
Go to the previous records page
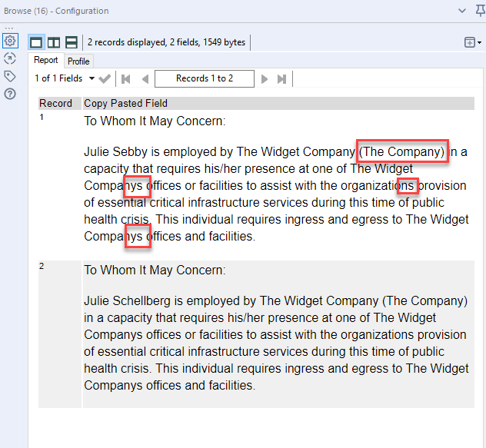pyautogui.click(x=145, y=79)
